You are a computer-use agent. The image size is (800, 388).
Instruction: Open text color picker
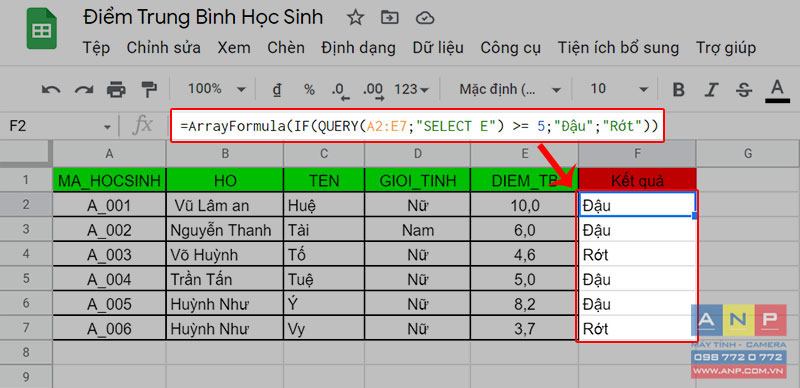click(777, 90)
